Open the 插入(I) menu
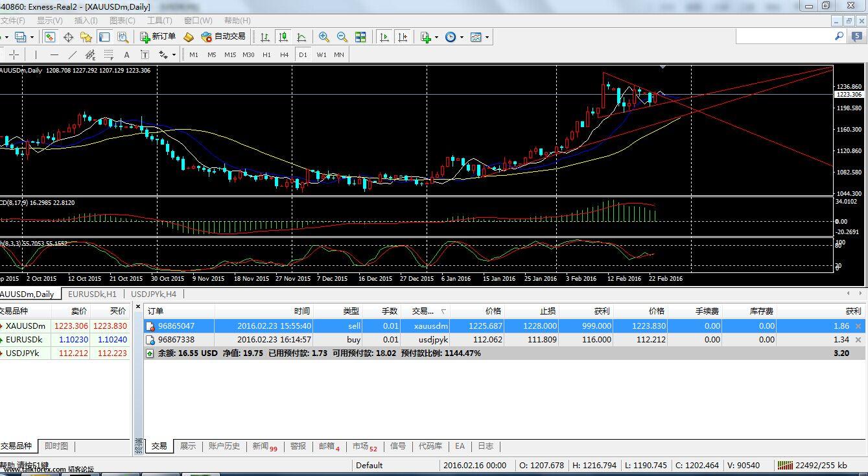 [86, 21]
